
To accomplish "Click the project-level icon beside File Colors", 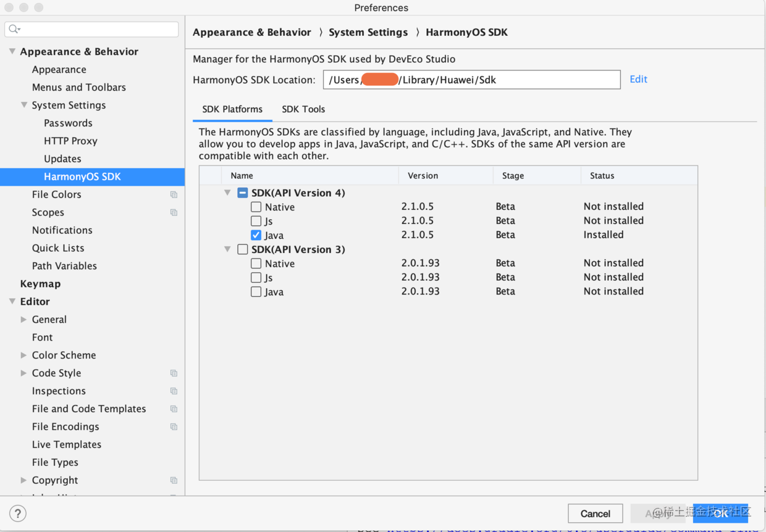I will pyautogui.click(x=174, y=194).
